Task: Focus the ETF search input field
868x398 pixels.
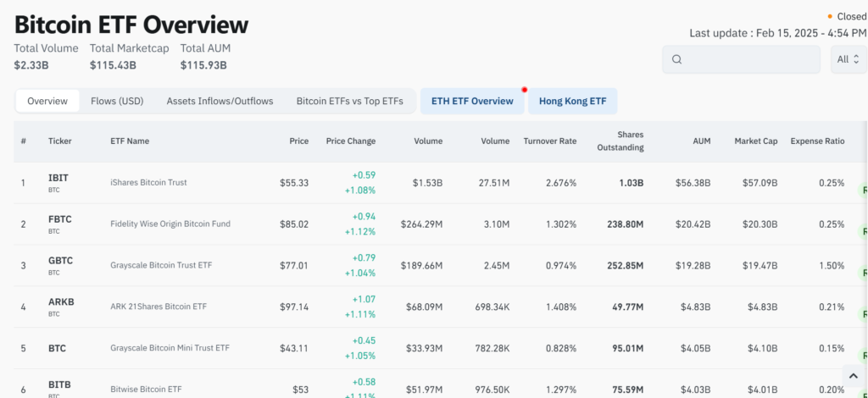Action: click(x=741, y=59)
